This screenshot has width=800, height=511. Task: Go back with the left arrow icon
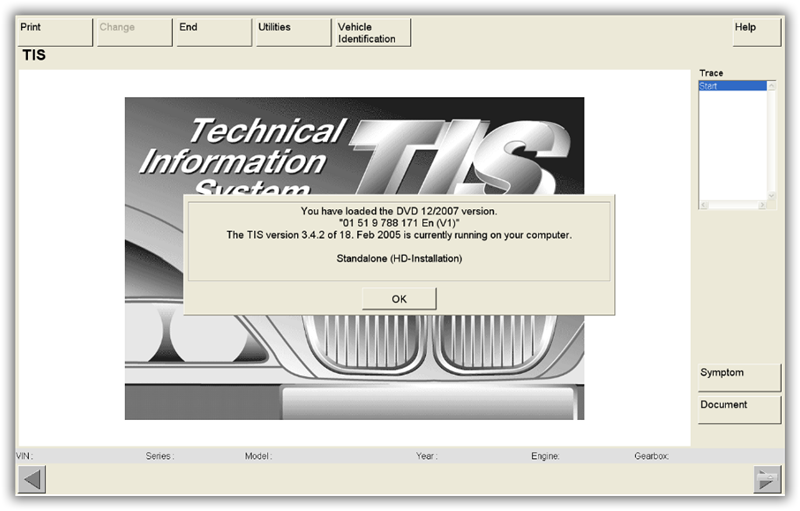32,479
